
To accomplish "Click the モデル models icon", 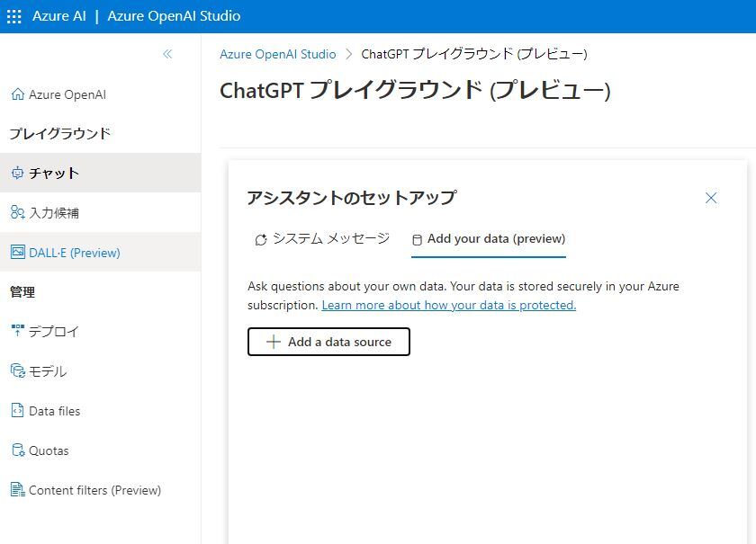I will 17,370.
